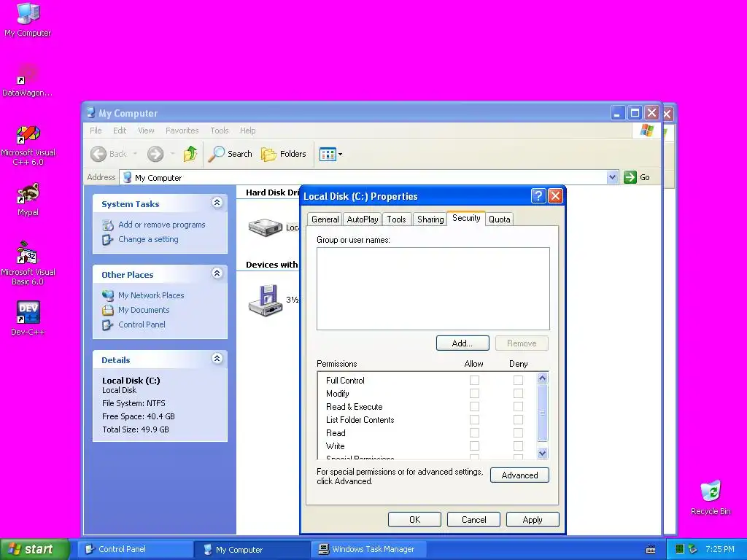
Task: Check Allow for Read permission
Action: click(474, 433)
